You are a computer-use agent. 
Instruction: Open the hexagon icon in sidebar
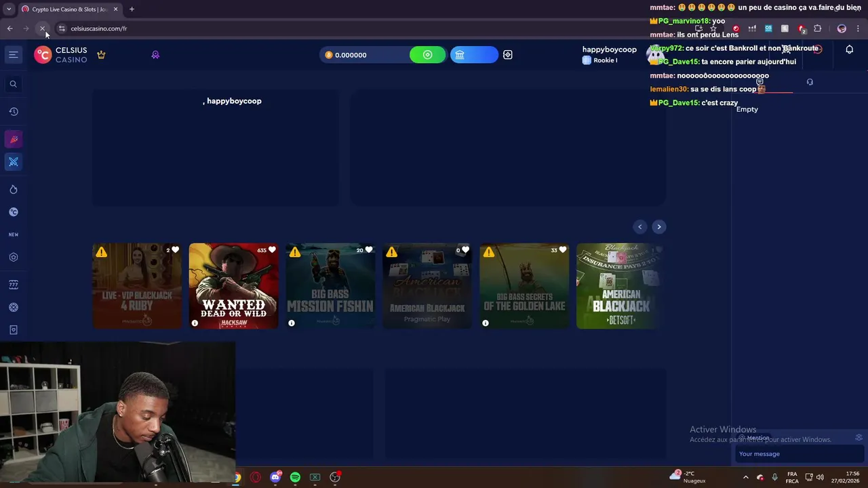(13, 258)
